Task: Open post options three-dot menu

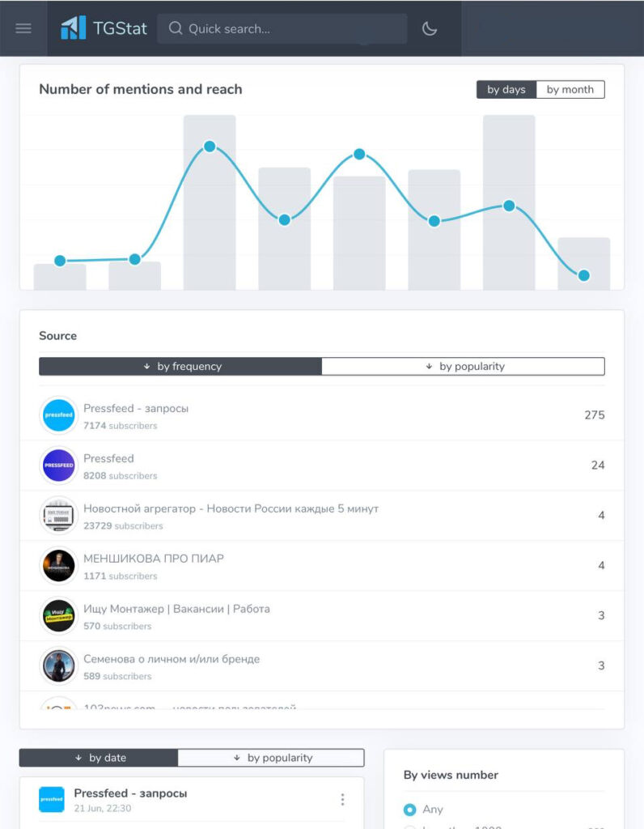Action: tap(342, 799)
